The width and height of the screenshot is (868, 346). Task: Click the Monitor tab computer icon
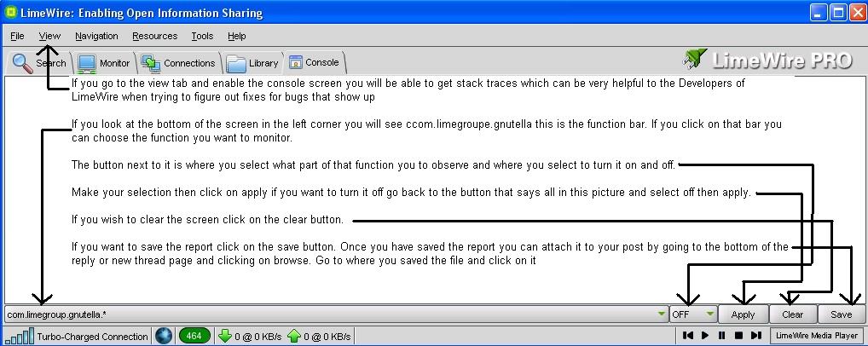pos(87,64)
